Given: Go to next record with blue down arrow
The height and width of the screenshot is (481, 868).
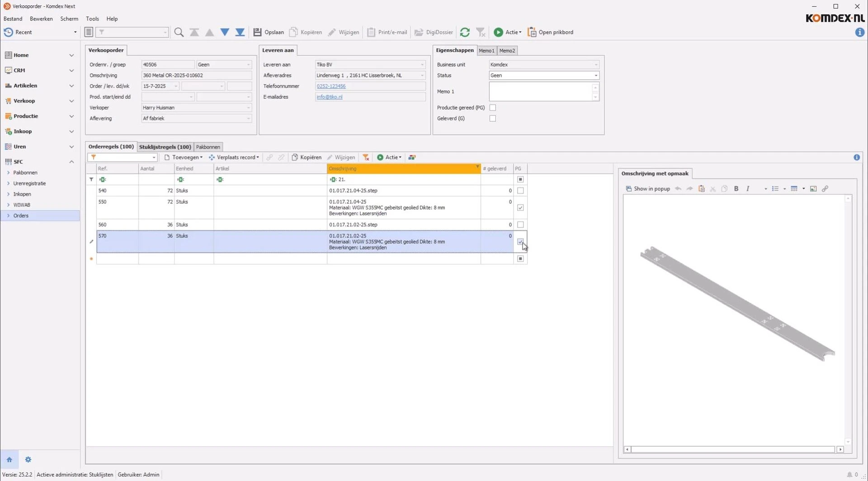Looking at the screenshot, I should point(225,32).
